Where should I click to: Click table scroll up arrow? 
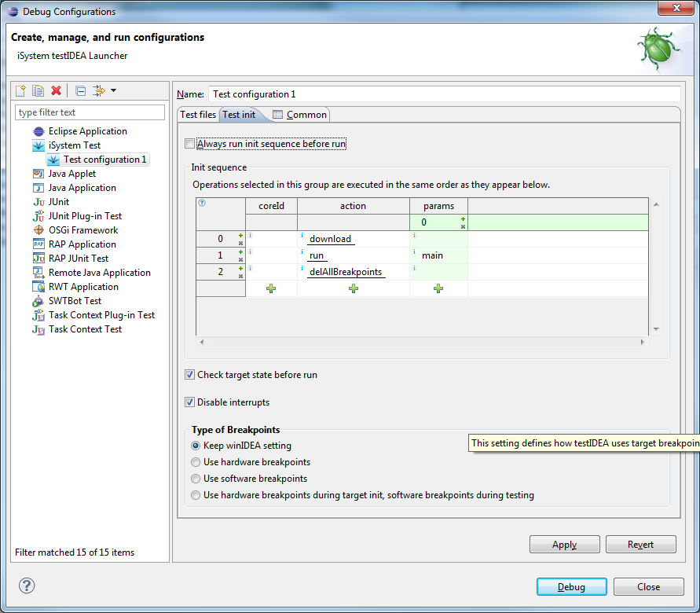point(656,204)
